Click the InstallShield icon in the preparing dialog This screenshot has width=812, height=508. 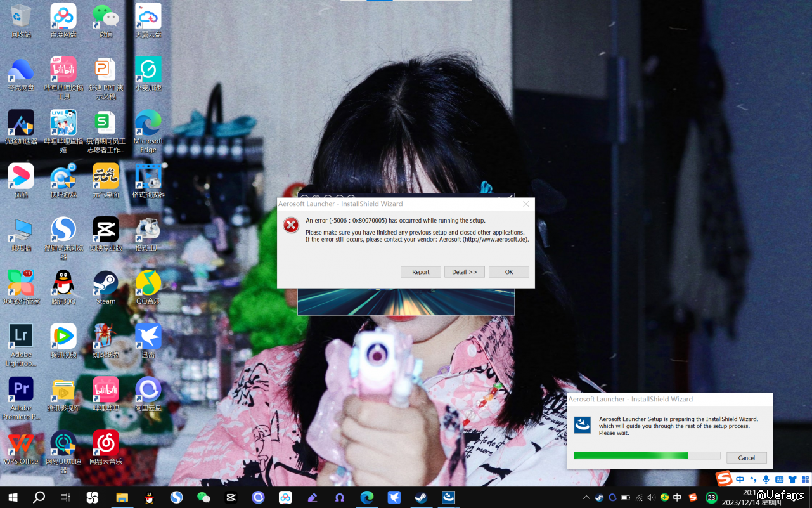pos(583,425)
